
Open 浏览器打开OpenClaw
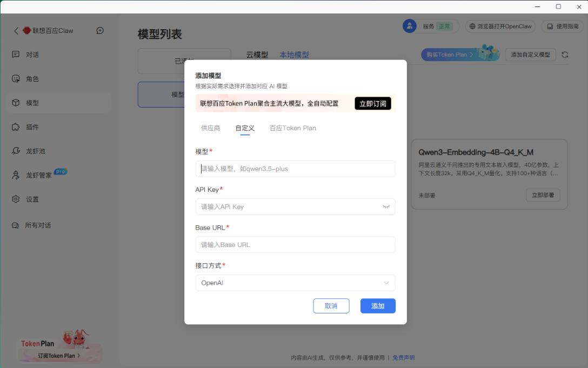pyautogui.click(x=500, y=26)
